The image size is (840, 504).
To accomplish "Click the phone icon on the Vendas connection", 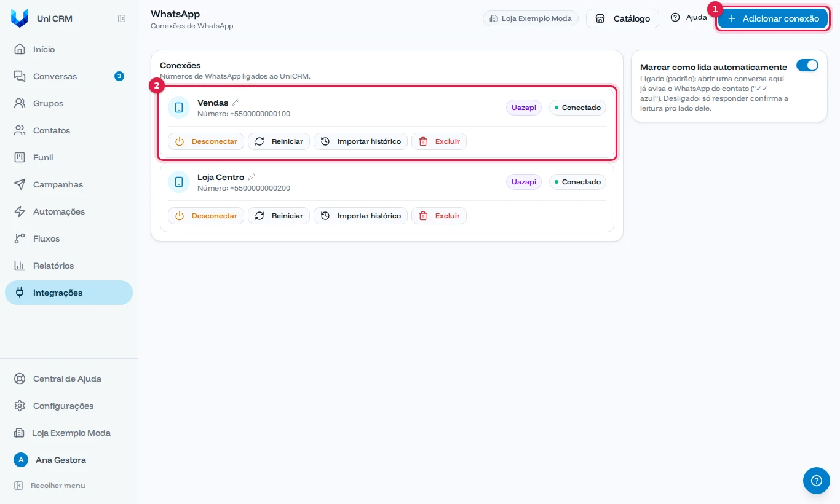I will click(x=179, y=108).
